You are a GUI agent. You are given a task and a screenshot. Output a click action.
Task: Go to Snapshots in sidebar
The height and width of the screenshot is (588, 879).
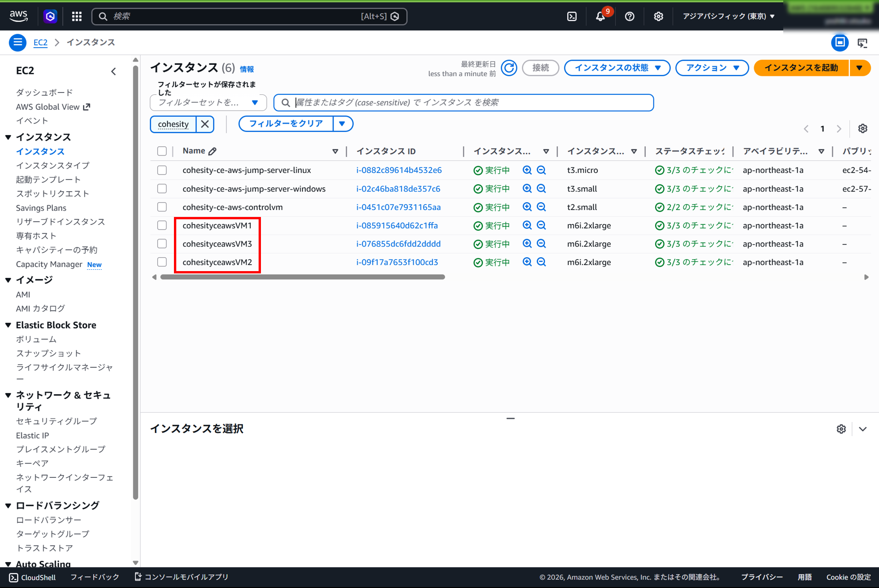[49, 353]
